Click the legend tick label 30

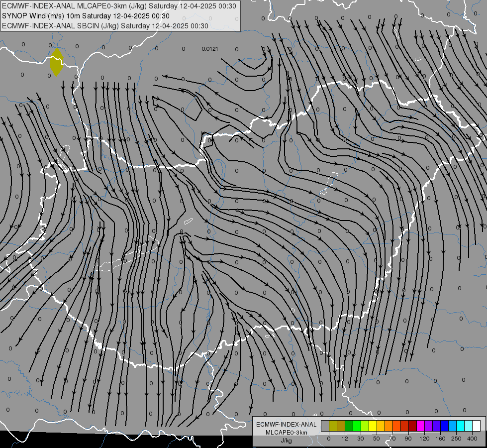point(361,439)
